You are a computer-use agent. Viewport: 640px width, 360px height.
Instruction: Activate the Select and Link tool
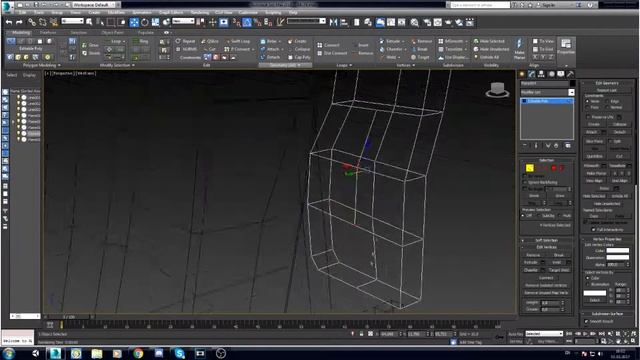click(x=32, y=22)
